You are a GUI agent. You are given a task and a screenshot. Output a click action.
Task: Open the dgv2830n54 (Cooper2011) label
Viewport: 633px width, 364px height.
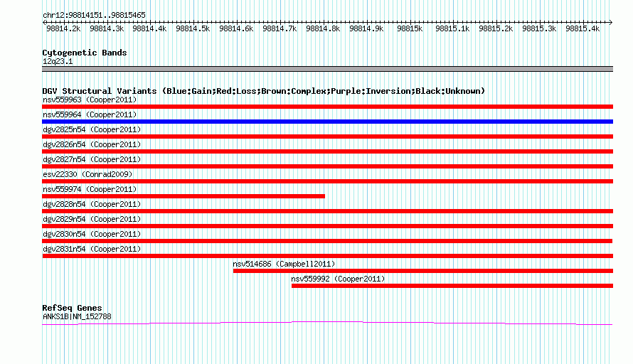92,234
